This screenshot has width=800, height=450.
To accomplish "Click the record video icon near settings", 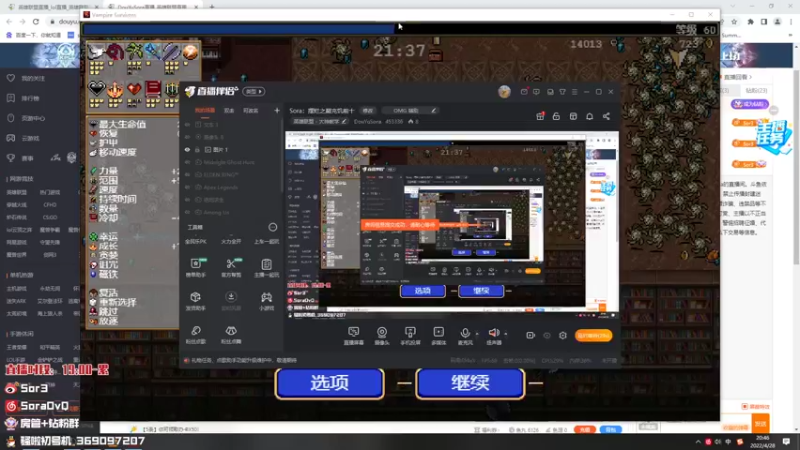I will (x=530, y=335).
